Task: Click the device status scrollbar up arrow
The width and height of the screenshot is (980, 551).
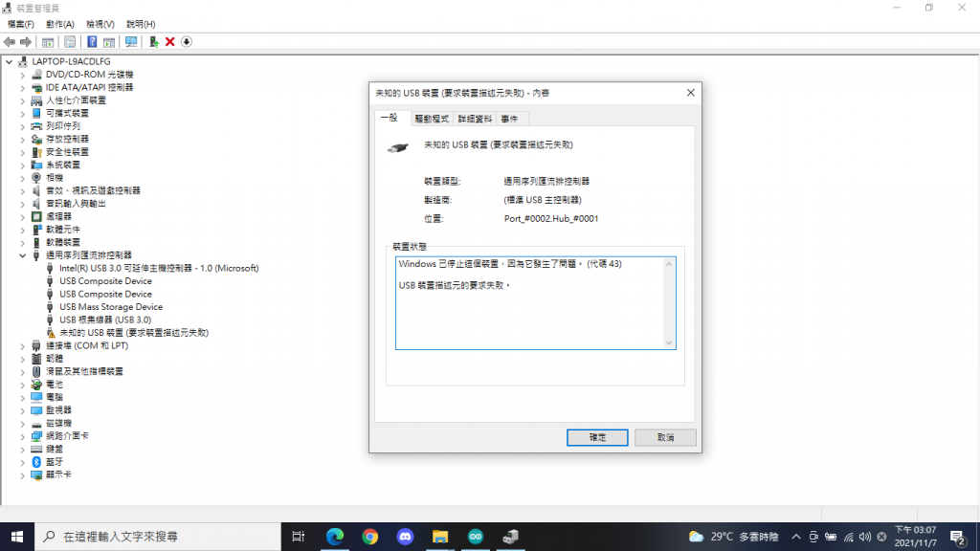Action: pyautogui.click(x=669, y=264)
